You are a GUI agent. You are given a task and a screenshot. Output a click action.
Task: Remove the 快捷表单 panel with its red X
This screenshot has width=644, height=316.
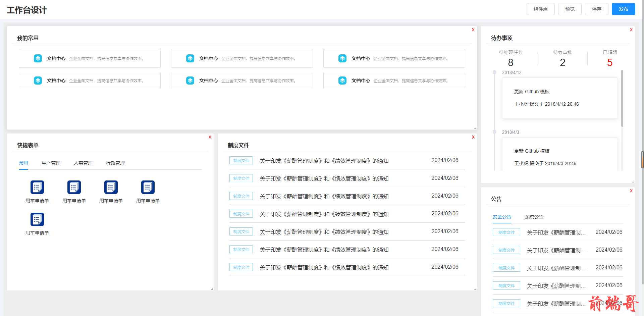pos(210,137)
